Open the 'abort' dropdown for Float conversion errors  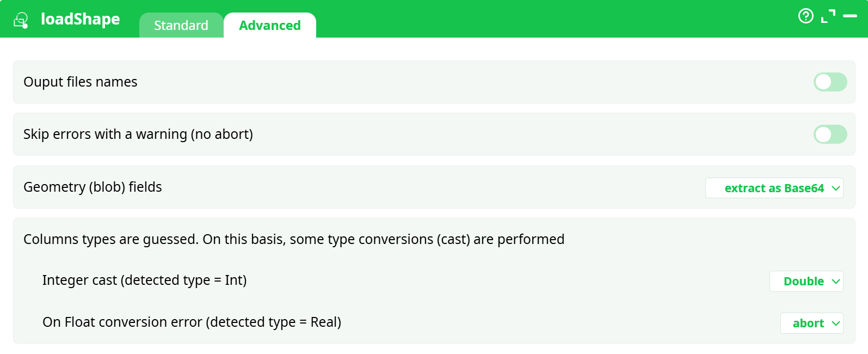811,322
